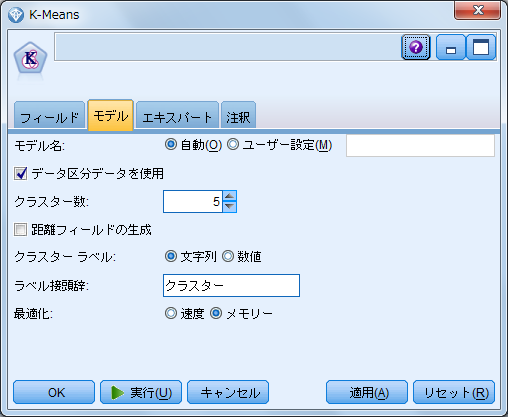Viewport: 508px width, 417px height.
Task: Increase cluster count with up arrow
Action: [x=229, y=196]
